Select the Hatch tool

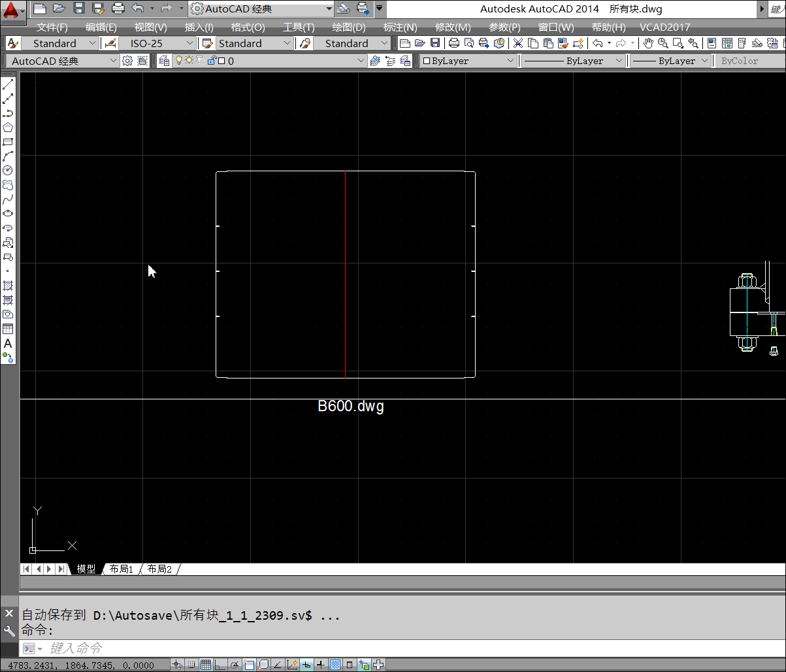click(8, 286)
